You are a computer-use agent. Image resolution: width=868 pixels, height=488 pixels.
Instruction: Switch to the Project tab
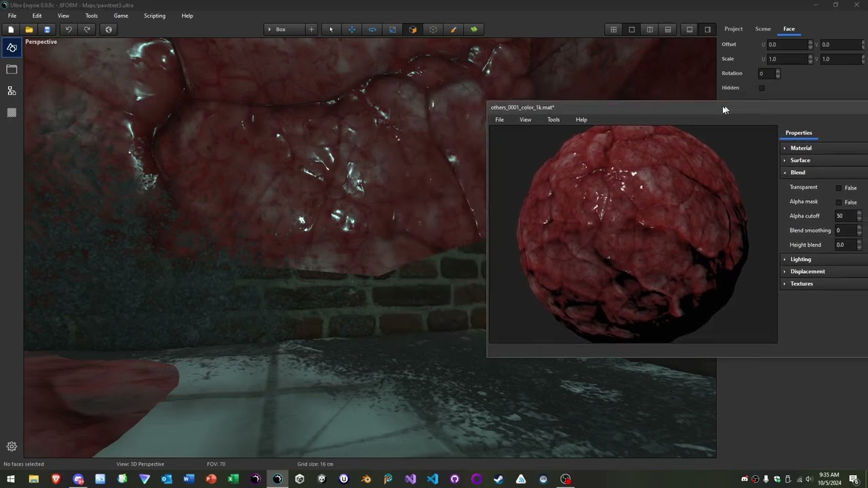click(733, 29)
